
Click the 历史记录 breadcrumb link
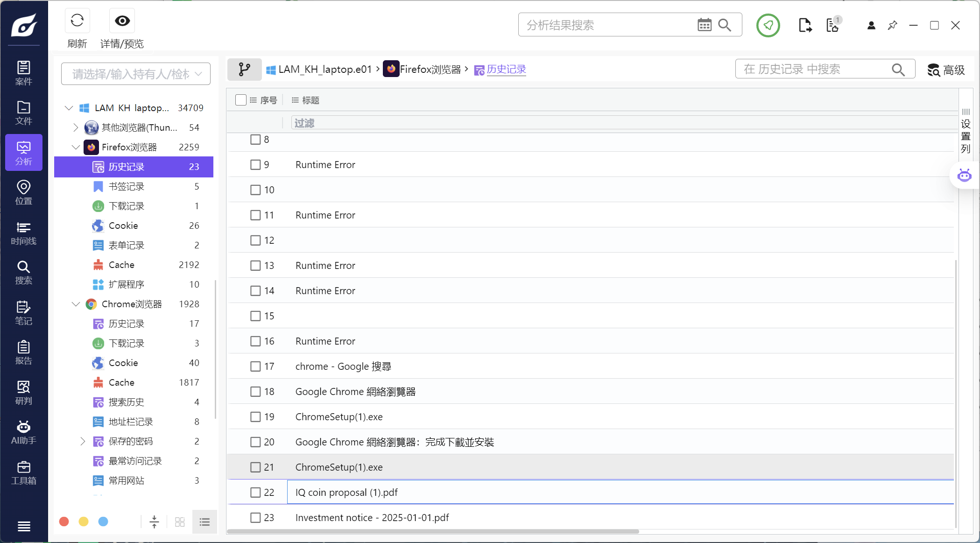click(x=506, y=69)
